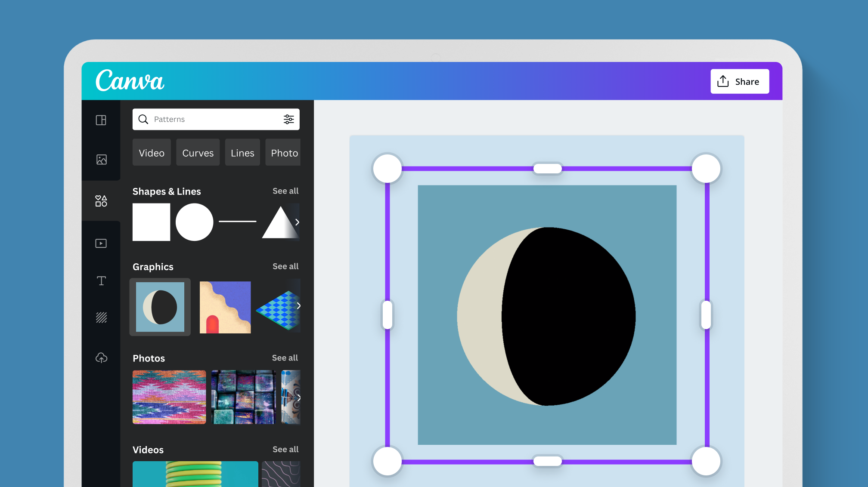The image size is (868, 487).
Task: Expand the Videos See all section
Action: pos(285,449)
